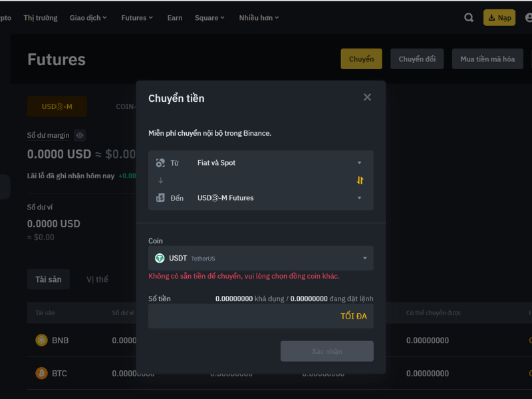
Task: Open search via magnifier icon
Action: 469,18
